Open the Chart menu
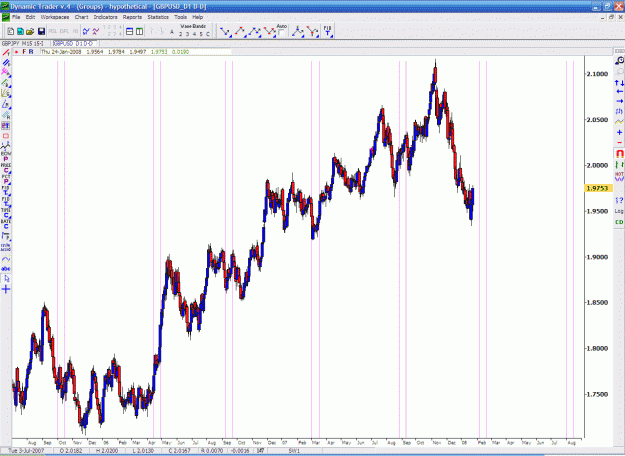This screenshot has height=456, width=625. tap(81, 17)
